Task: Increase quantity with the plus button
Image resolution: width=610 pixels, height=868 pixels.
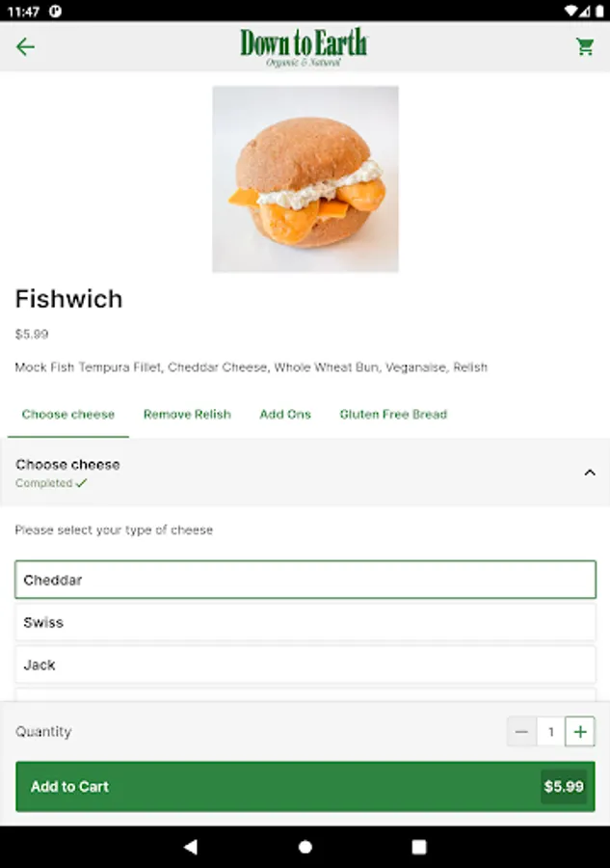Action: click(579, 731)
